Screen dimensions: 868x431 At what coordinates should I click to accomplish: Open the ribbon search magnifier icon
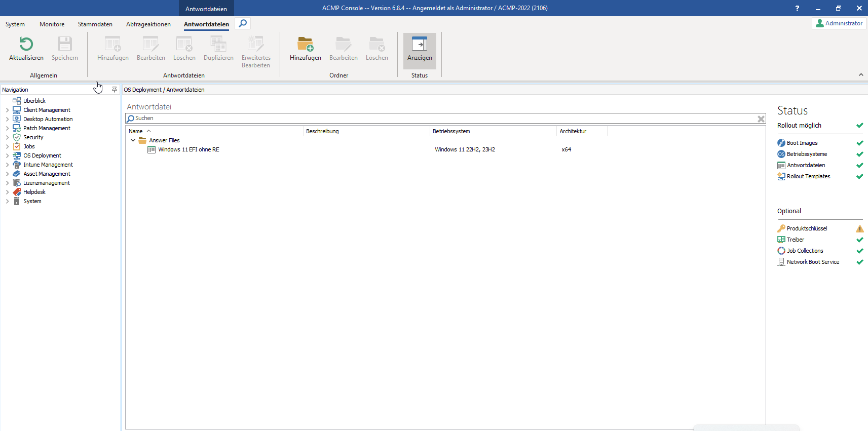coord(243,23)
